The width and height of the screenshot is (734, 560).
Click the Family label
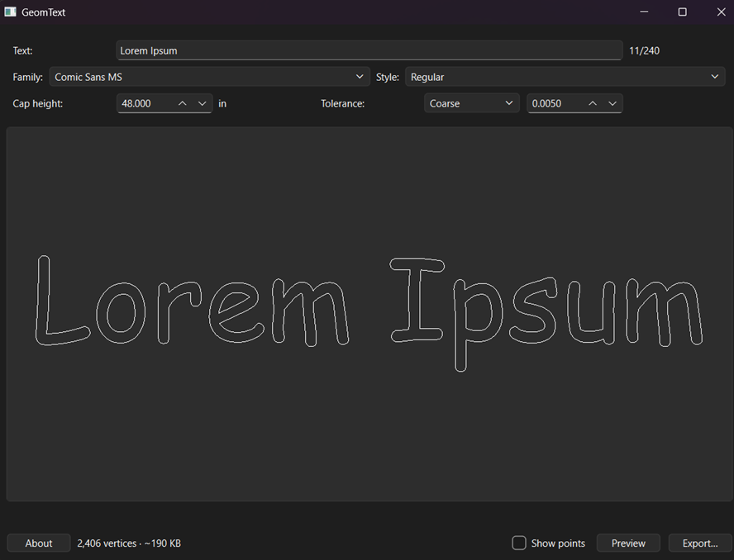click(27, 77)
